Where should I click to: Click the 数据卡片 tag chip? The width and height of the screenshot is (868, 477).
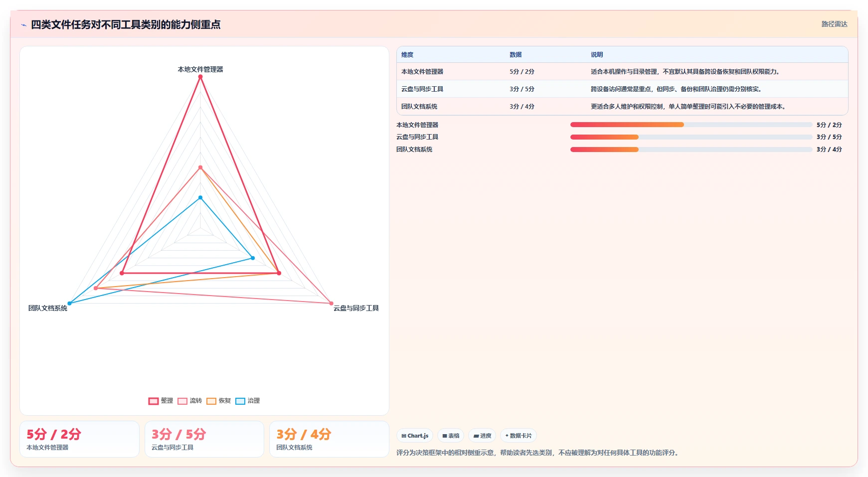point(519,436)
